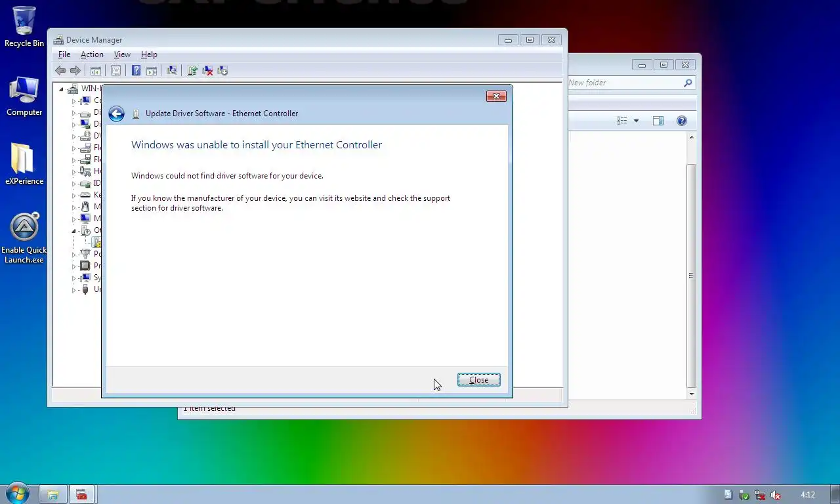
Task: Click Scan for hardware changes toolbar icon
Action: click(x=172, y=71)
